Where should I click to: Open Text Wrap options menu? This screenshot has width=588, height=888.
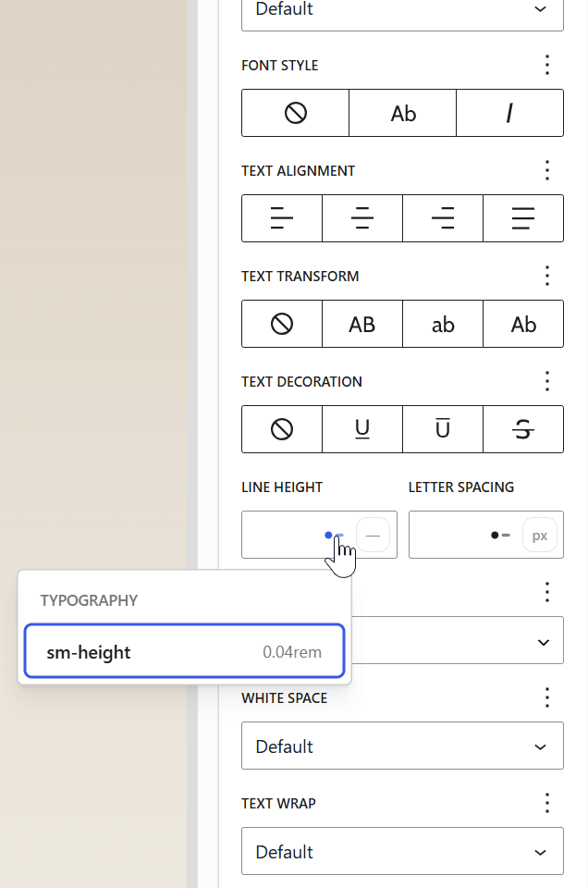tap(547, 803)
